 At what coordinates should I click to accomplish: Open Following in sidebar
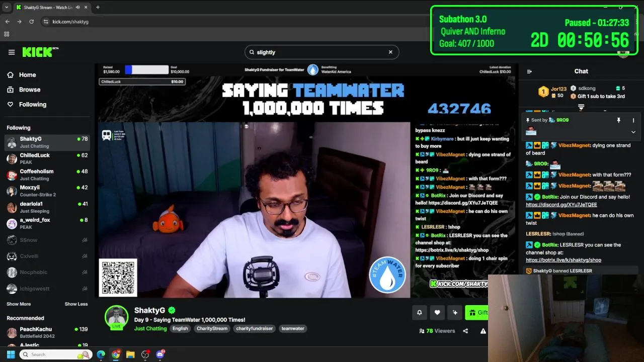coord(32,105)
